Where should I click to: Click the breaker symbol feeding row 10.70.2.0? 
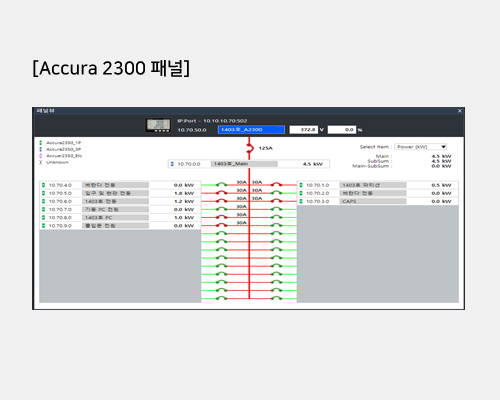pyautogui.click(x=276, y=192)
